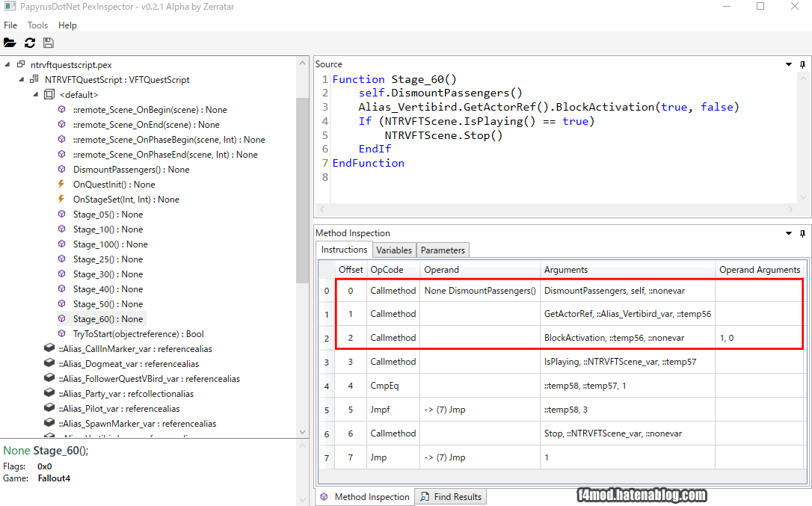The width and height of the screenshot is (812, 506).
Task: Click the Find Results tab magnifier icon
Action: 425,497
